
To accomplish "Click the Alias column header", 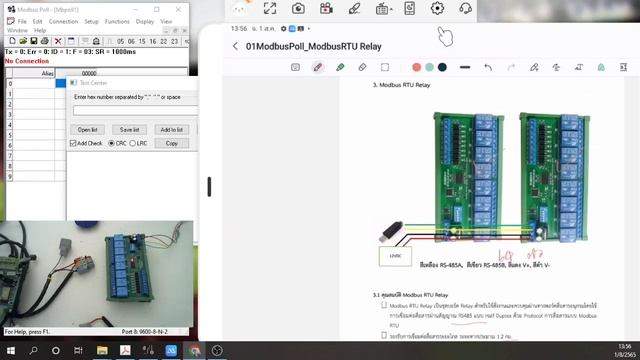I will pyautogui.click(x=34, y=73).
